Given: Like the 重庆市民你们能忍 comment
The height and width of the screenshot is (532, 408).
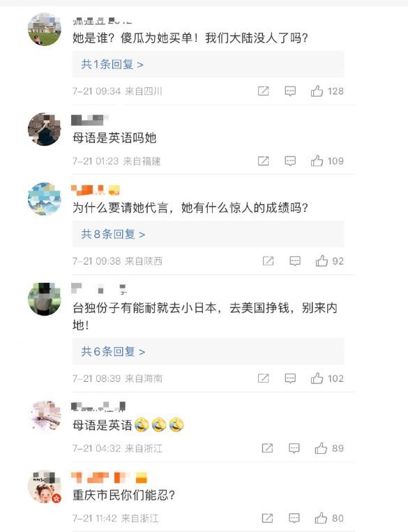Looking at the screenshot, I should coord(321,518).
